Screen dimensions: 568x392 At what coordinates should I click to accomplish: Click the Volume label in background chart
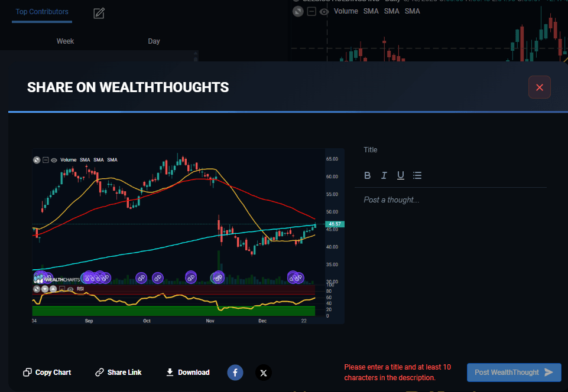tap(346, 11)
